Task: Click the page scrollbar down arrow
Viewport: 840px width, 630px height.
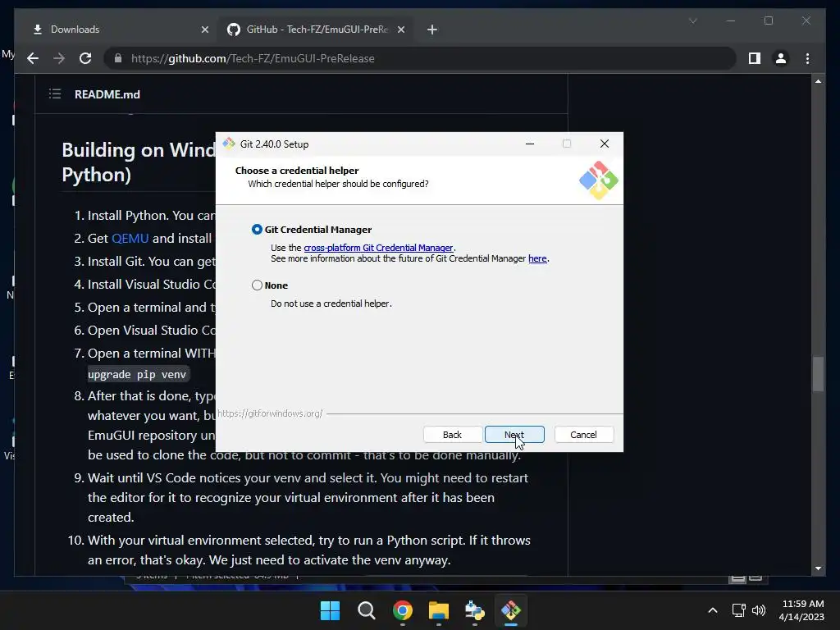Action: (818, 568)
